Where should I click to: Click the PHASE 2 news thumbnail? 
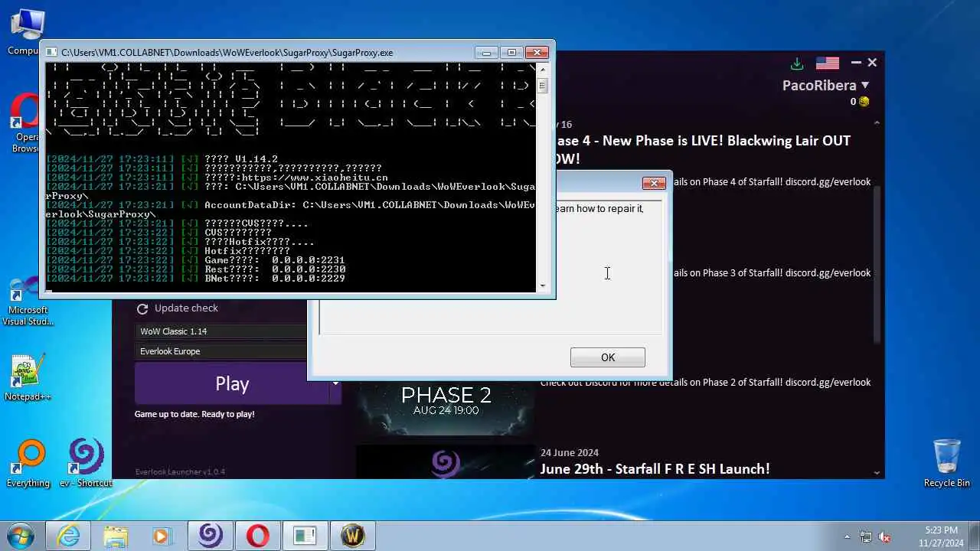(x=446, y=407)
